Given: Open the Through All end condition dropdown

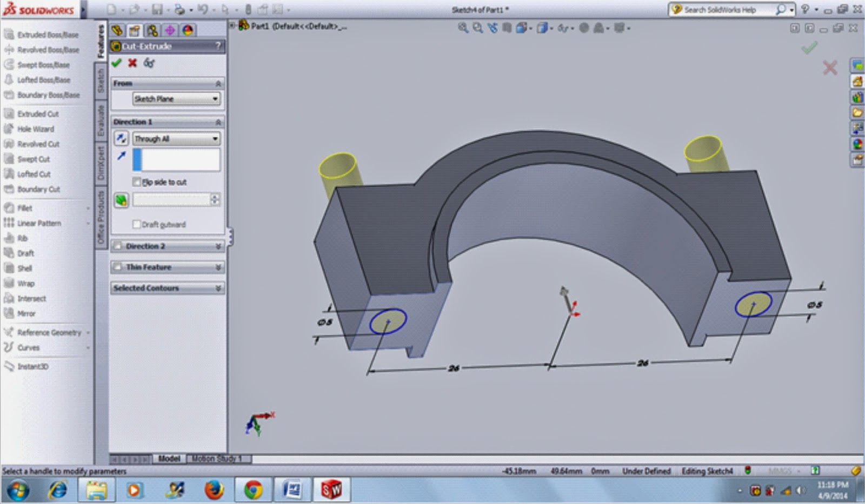Looking at the screenshot, I should pyautogui.click(x=214, y=139).
